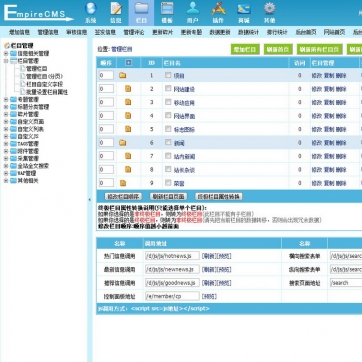Open the 商城 (Shop) card icon
Image resolution: width=362 pixels, height=362 pixels.
point(244,9)
